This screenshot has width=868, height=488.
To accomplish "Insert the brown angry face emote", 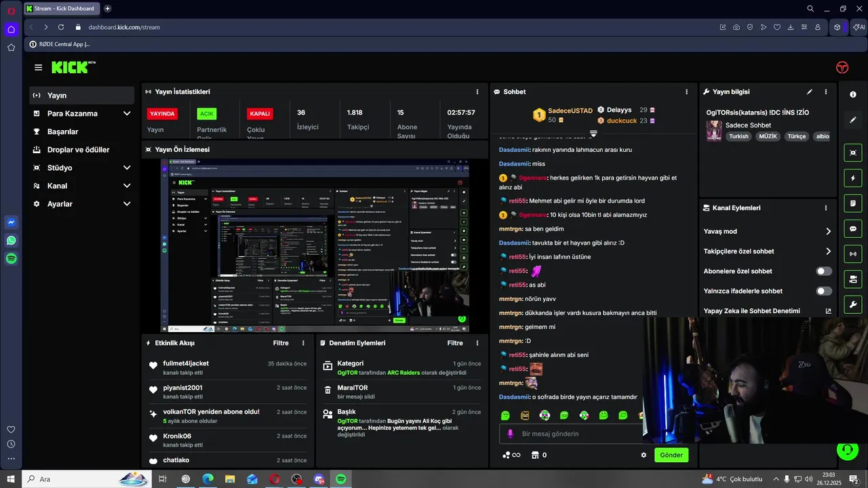I will [525, 415].
